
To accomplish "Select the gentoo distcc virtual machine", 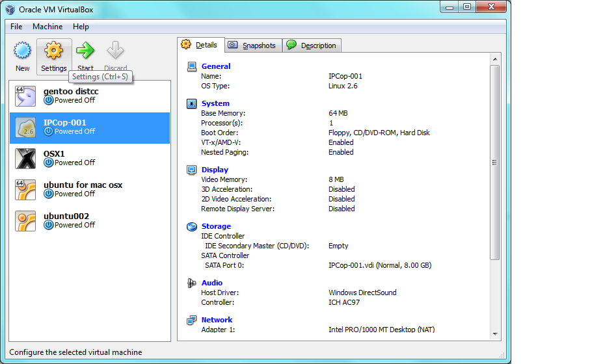I will point(90,96).
